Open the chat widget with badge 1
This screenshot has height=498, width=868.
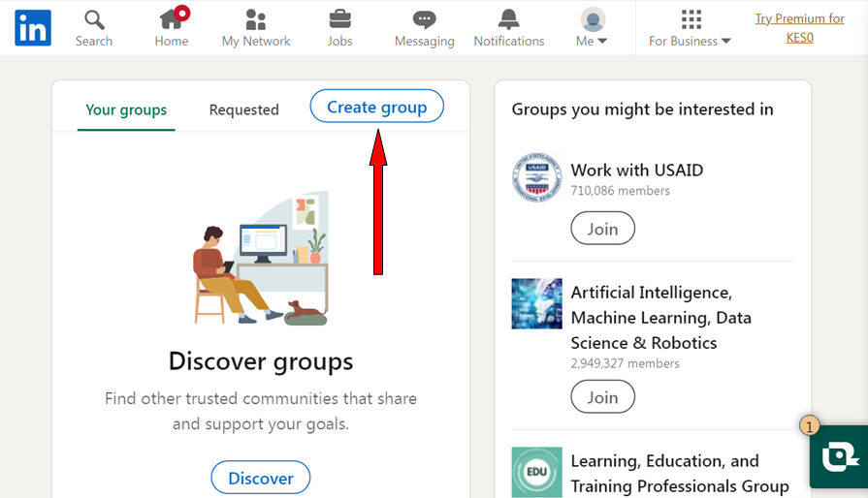839,456
